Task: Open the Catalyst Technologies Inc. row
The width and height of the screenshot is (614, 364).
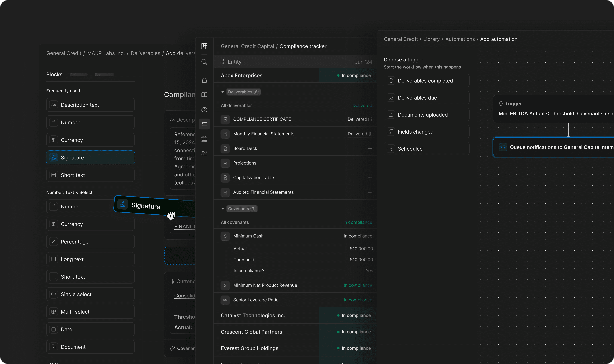Action: click(x=253, y=315)
